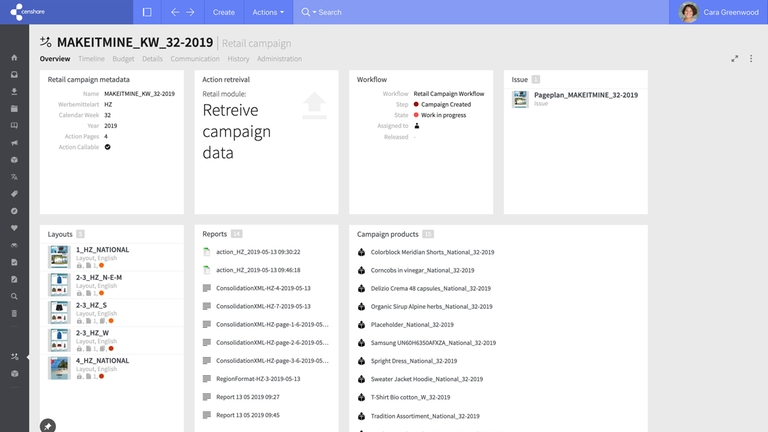This screenshot has width=768, height=432.
Task: Select the active retail campaign icon in sidebar
Action: tap(14, 357)
